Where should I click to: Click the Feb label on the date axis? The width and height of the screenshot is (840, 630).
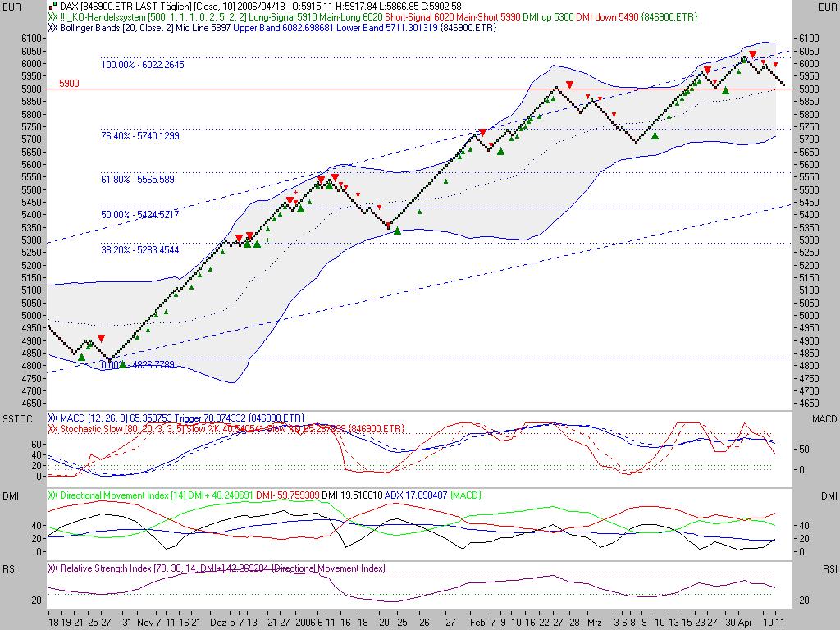tap(477, 622)
